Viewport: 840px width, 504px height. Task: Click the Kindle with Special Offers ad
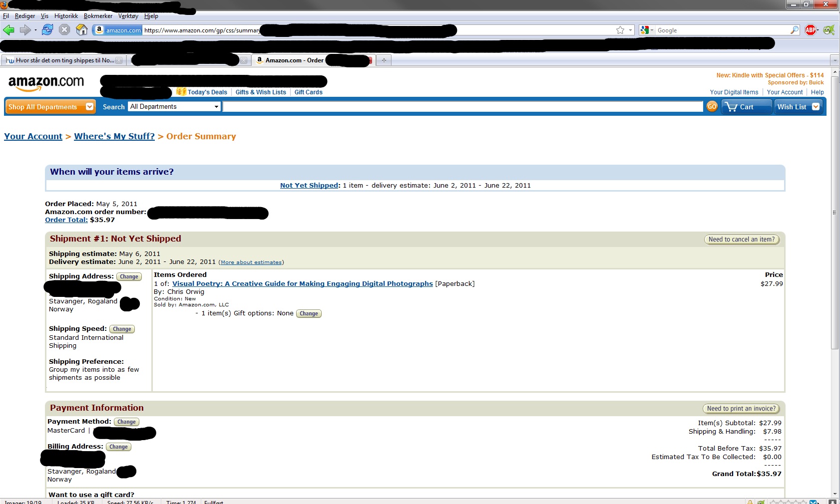pos(770,75)
